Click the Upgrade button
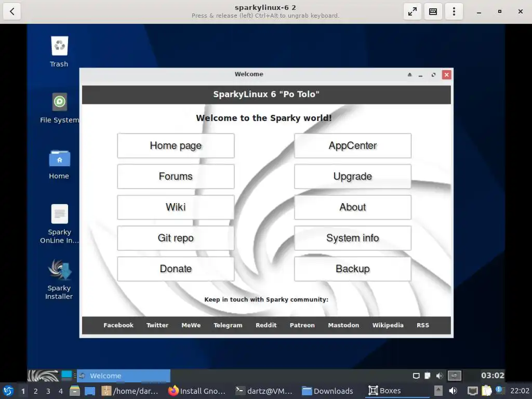The height and width of the screenshot is (399, 532). [x=353, y=177]
